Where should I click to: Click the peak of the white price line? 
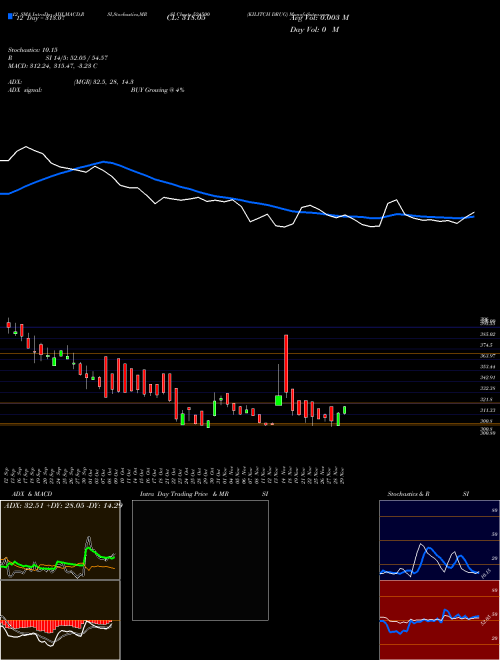[x=26, y=146]
